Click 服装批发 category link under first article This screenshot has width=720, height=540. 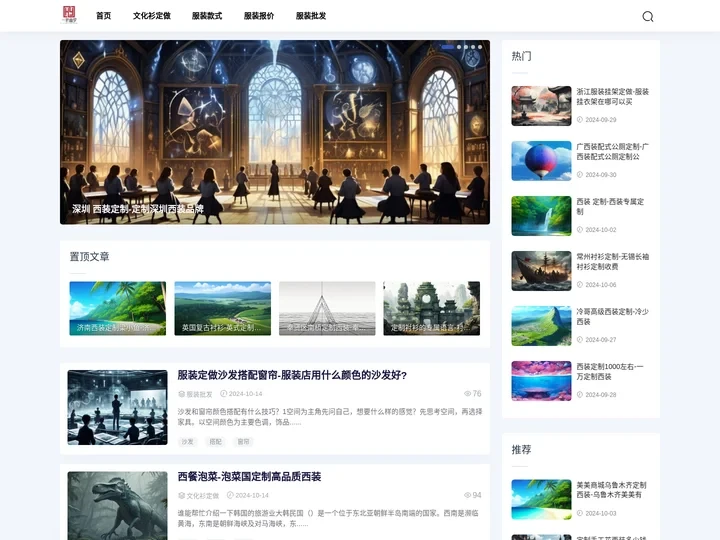click(x=199, y=394)
